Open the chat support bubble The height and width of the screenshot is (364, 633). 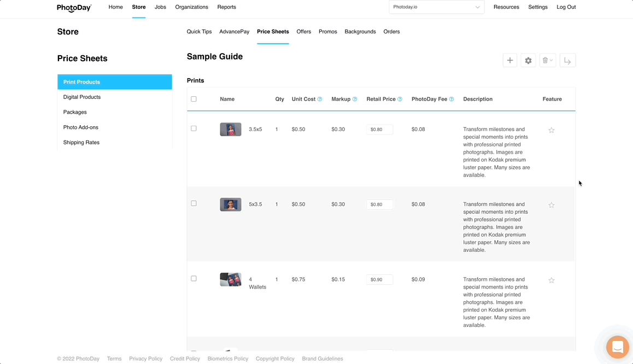pyautogui.click(x=617, y=347)
